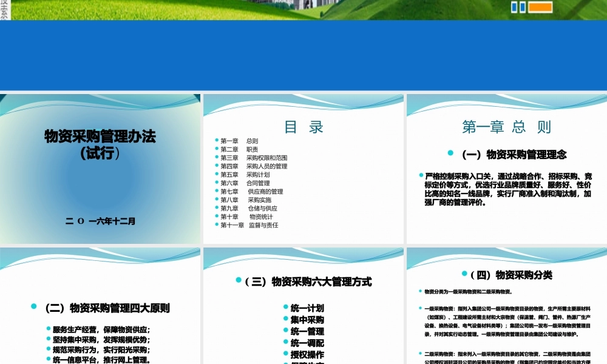Viewport: 607px width, 364px height.
Task: Click the bullet item 集中采购
Action: [307, 320]
